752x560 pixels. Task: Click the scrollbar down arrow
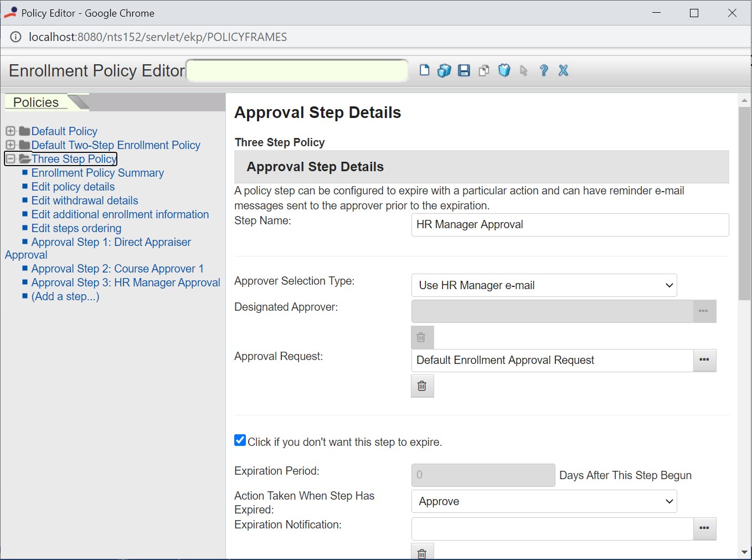pyautogui.click(x=744, y=552)
